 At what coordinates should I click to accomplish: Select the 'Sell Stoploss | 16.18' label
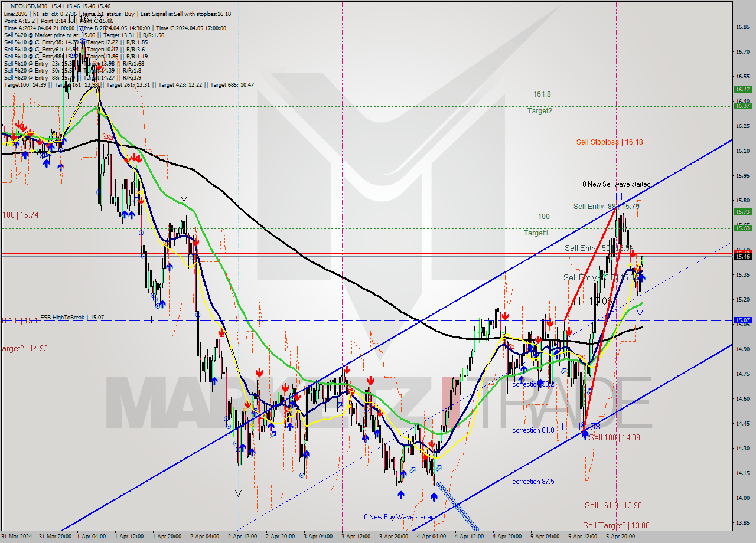pyautogui.click(x=610, y=142)
